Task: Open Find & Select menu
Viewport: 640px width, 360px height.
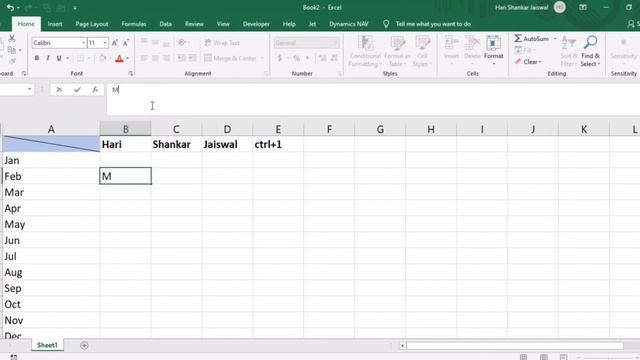Action: coord(590,52)
